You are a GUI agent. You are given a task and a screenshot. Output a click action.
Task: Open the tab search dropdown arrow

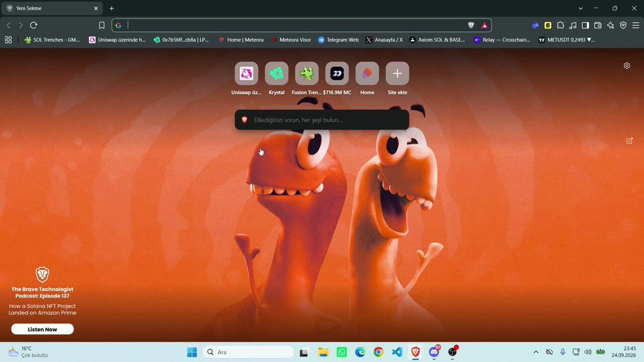[x=581, y=9]
